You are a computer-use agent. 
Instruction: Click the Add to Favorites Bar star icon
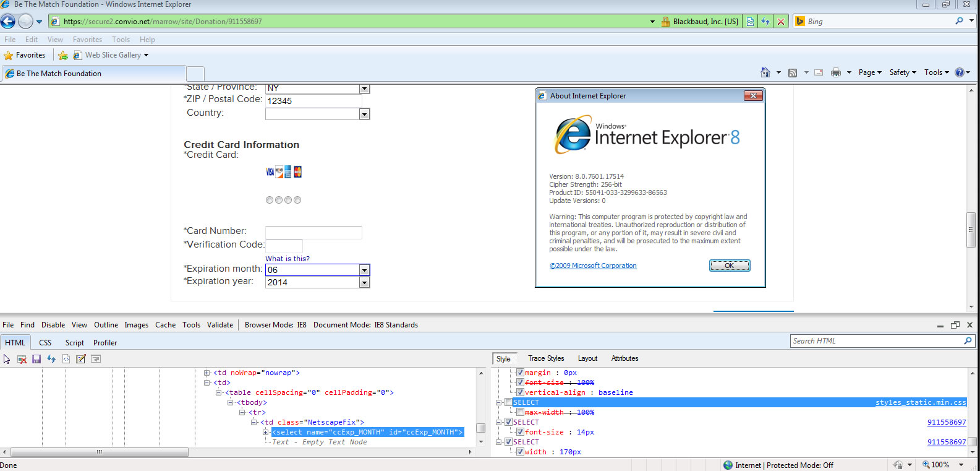(63, 55)
